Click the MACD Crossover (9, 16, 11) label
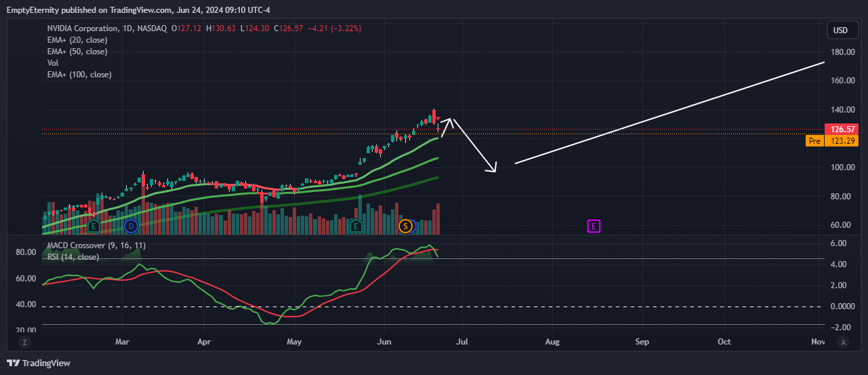This screenshot has height=375, width=868. [x=96, y=245]
